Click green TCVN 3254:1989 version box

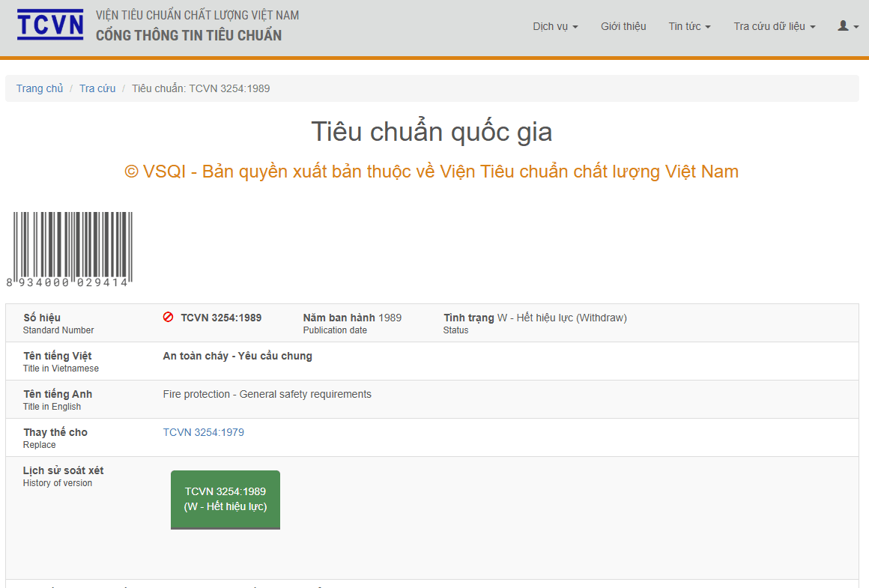(225, 500)
